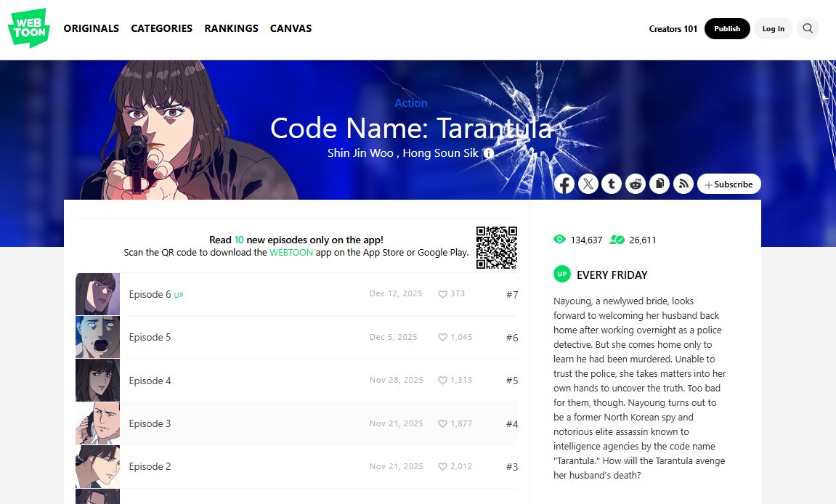
Task: Select the Episode 3 title
Action: 150,423
